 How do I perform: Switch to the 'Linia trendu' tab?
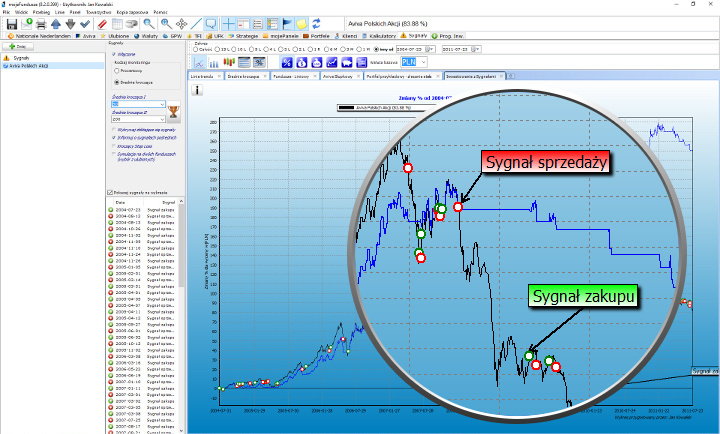(203, 76)
